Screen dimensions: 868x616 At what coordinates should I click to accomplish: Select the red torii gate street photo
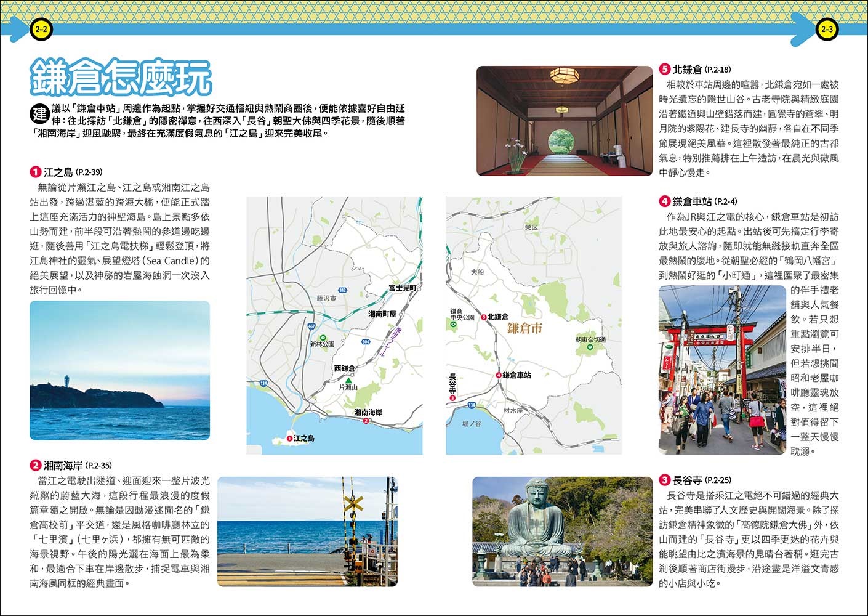point(722,370)
